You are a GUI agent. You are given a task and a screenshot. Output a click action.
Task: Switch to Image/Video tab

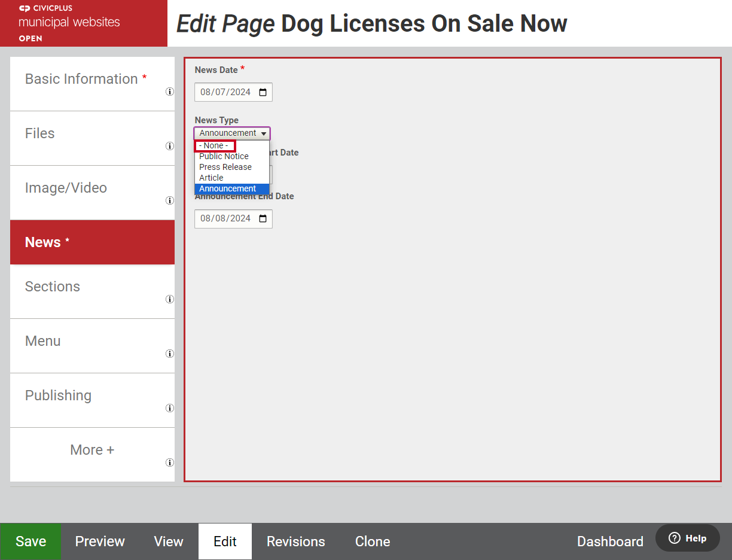pyautogui.click(x=92, y=193)
